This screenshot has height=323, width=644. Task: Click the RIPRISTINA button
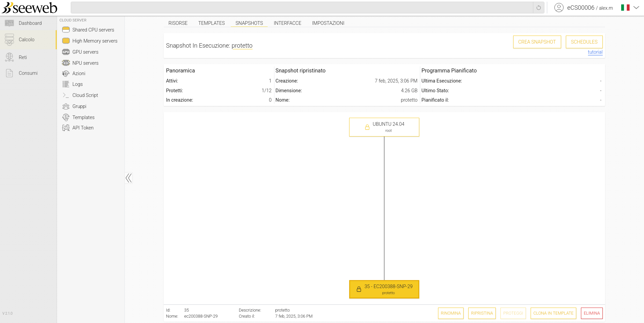(482, 313)
